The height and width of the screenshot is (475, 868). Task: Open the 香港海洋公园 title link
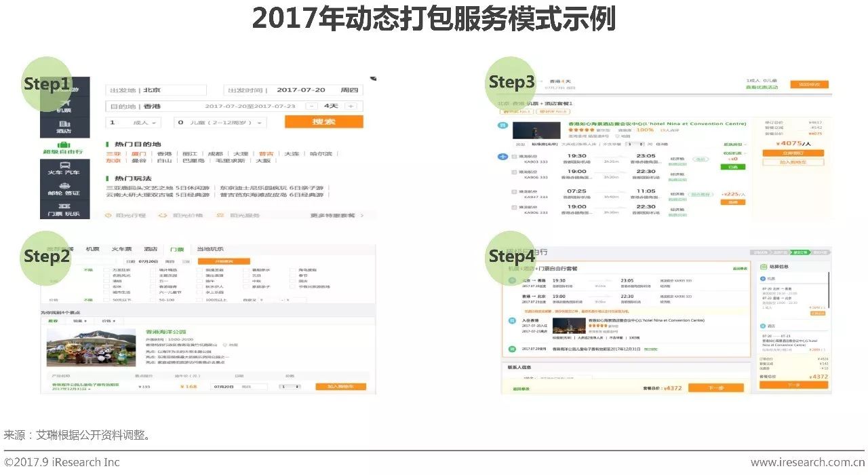(x=165, y=332)
